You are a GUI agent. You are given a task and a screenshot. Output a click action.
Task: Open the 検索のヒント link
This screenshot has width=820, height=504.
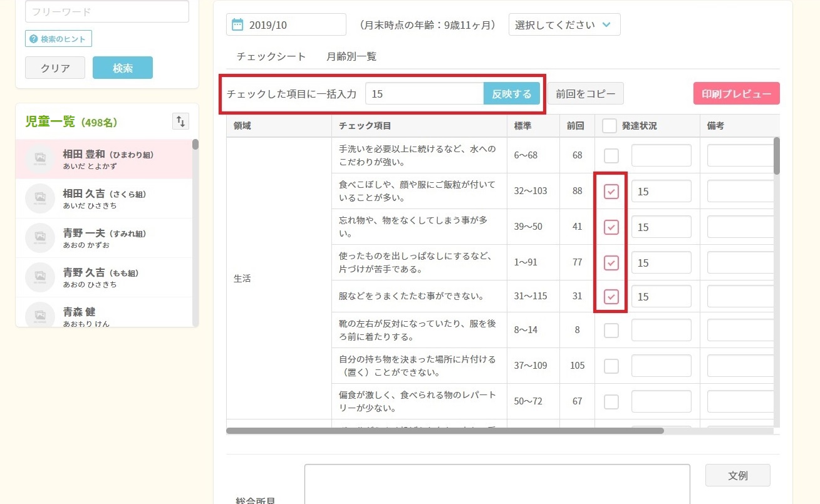[59, 39]
